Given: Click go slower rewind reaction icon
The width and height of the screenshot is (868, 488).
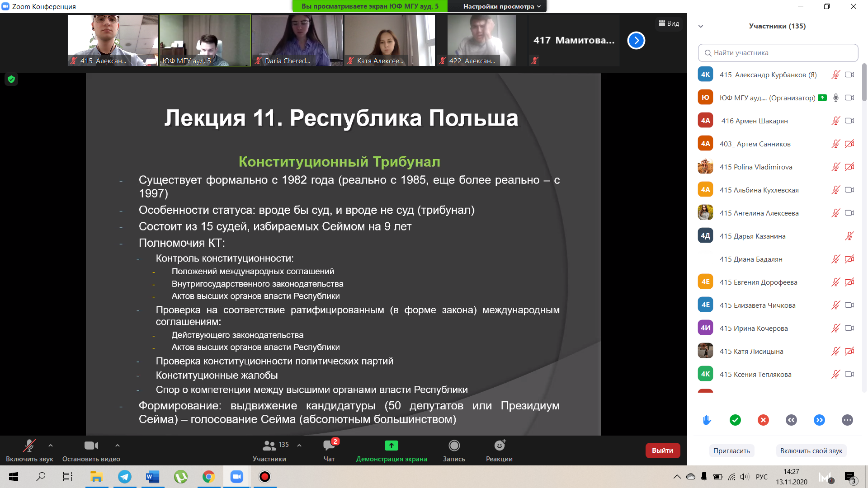Looking at the screenshot, I should pos(791,420).
